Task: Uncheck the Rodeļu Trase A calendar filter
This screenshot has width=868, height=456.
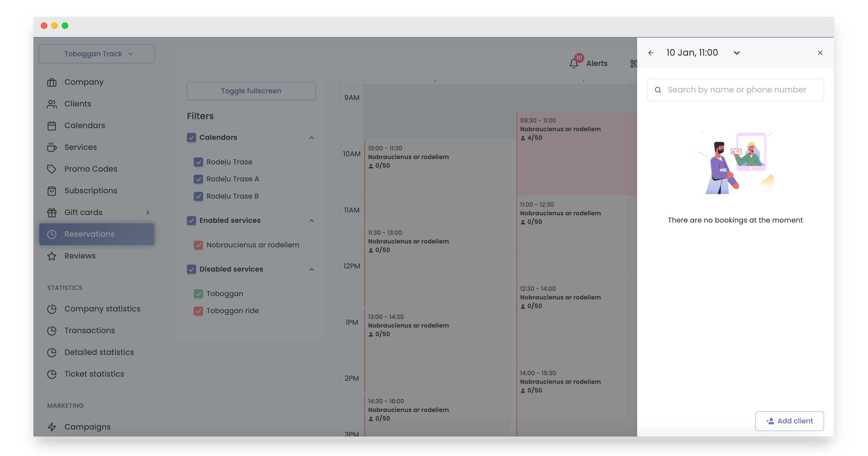Action: click(x=199, y=179)
